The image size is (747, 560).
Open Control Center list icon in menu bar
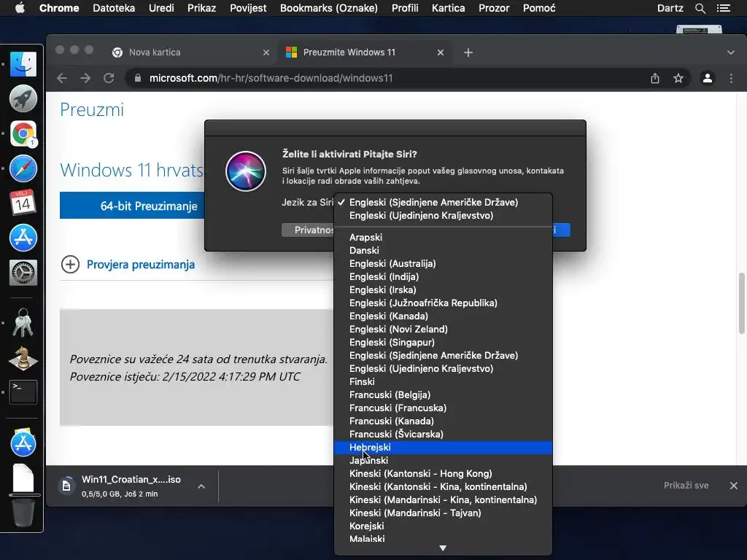pyautogui.click(x=724, y=8)
